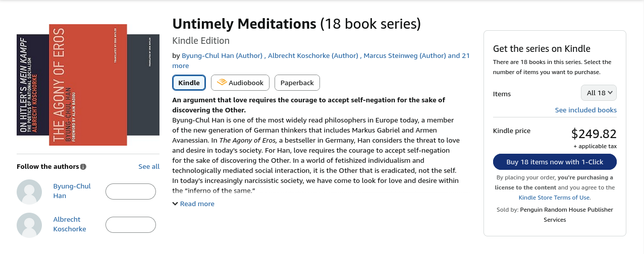Open Marcus Steinweg (Author) link in the byline
Image resolution: width=644 pixels, height=254 pixels.
405,55
